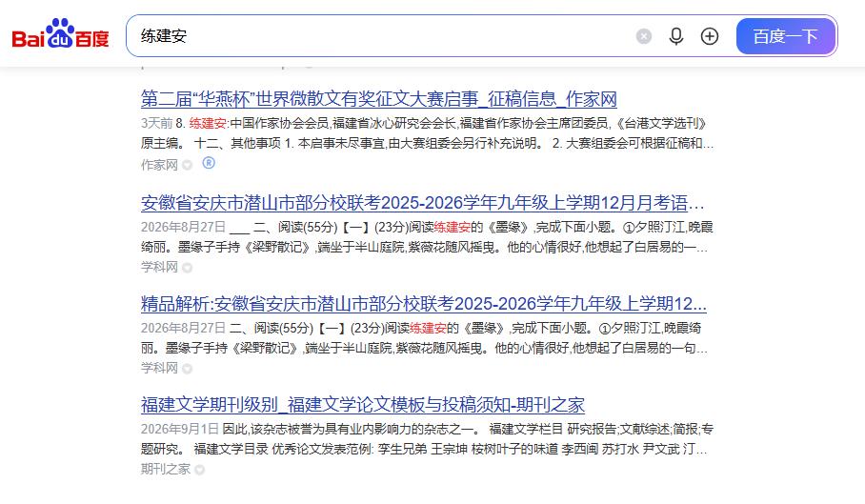Click the red 练建安 keyword in the 华燕杯 snippet
The height and width of the screenshot is (504, 865).
tap(208, 123)
